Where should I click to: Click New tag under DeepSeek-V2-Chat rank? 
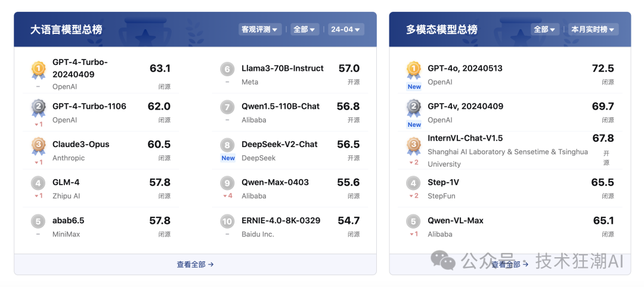(228, 158)
